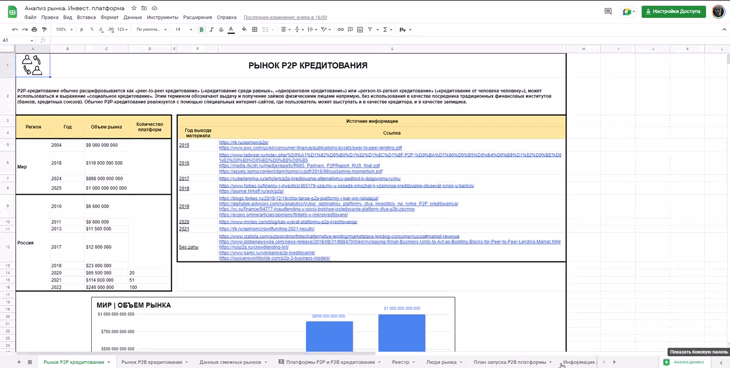Image resolution: width=730 pixels, height=368 pixels.
Task: Open the 123 number format dropdown
Action: coord(122,29)
